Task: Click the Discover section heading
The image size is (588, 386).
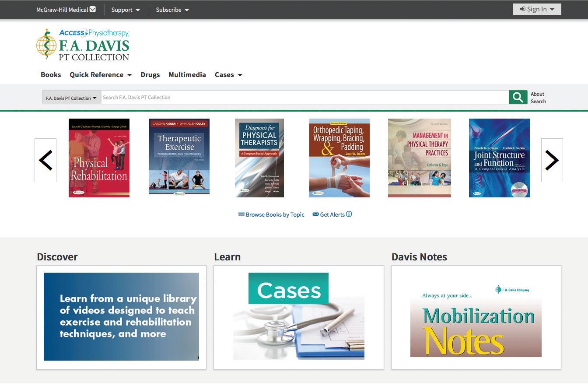Action: pyautogui.click(x=57, y=257)
